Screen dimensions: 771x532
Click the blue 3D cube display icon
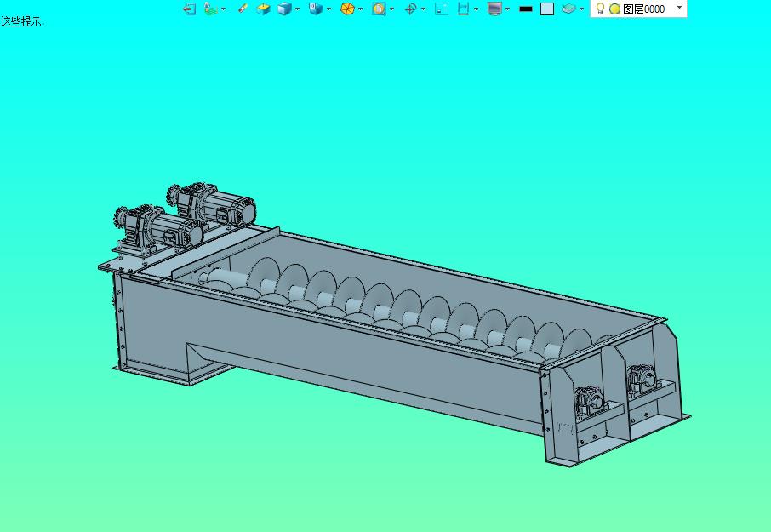point(284,9)
